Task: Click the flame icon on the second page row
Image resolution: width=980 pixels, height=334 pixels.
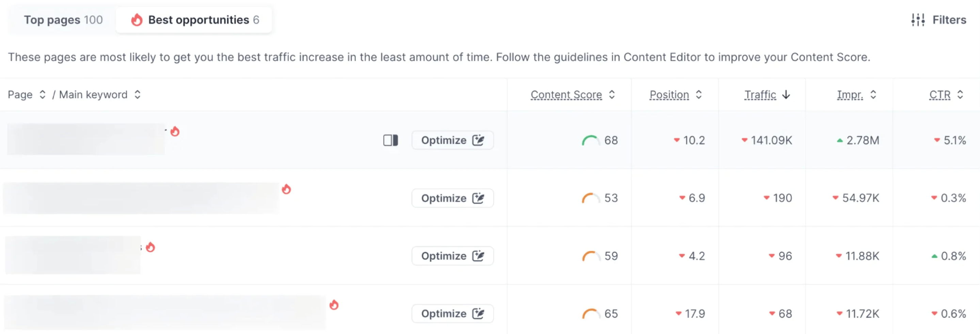Action: 286,189
